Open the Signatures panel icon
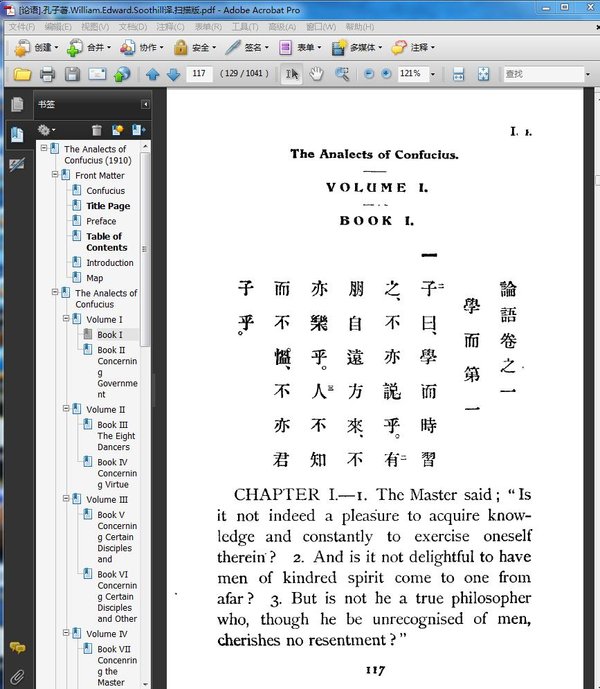The width and height of the screenshot is (600, 689). pyautogui.click(x=17, y=165)
